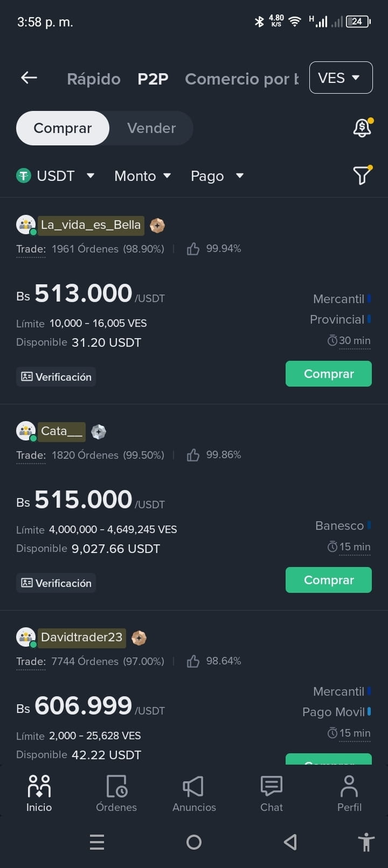
Task: Select the Comprar toggle
Action: (x=63, y=128)
